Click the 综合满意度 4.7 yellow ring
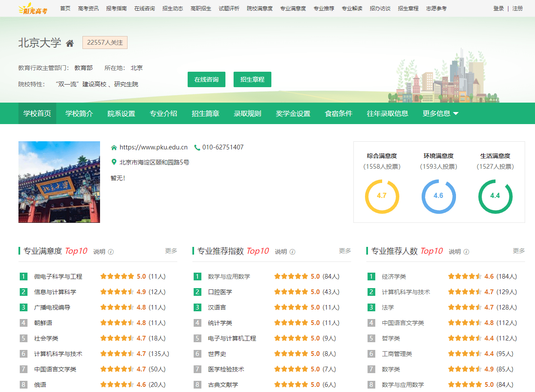The image size is (535, 392). [382, 196]
